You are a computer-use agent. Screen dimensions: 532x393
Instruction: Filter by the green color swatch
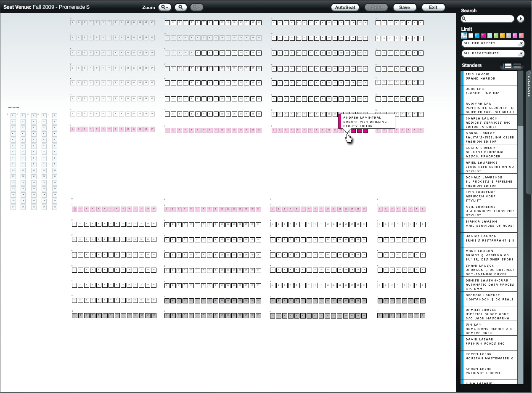pos(496,36)
